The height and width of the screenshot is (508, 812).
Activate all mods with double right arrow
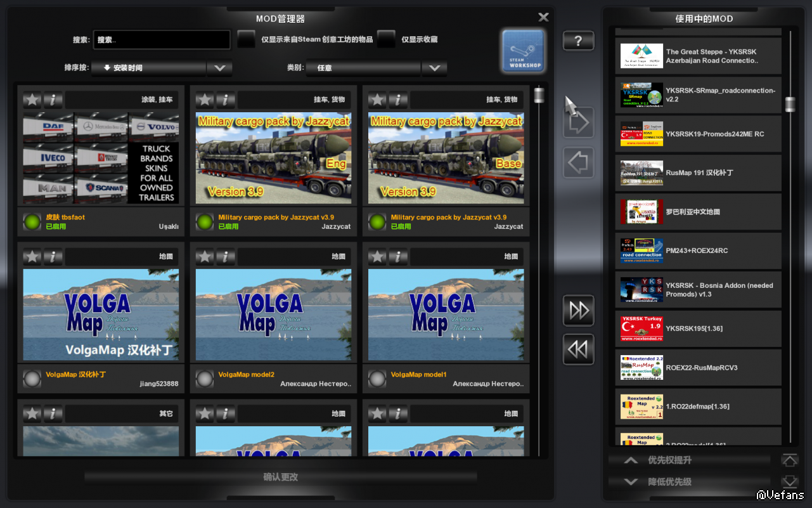click(x=578, y=310)
